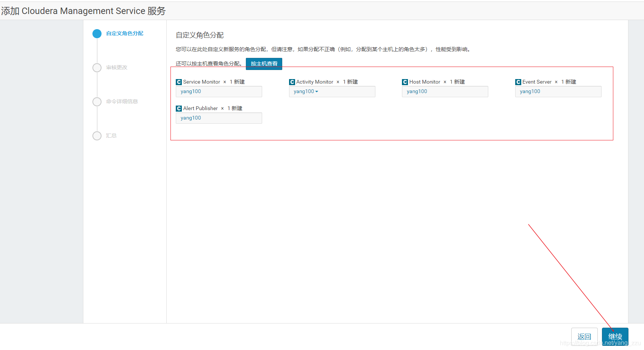This screenshot has width=644, height=350.
Task: Click the circle marker beside 审核更改
Action: (97, 68)
